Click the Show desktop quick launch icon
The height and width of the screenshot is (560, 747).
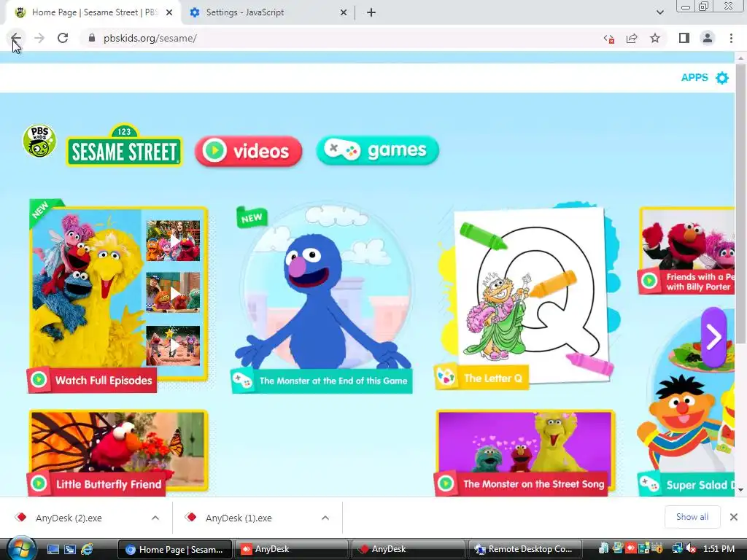[53, 549]
